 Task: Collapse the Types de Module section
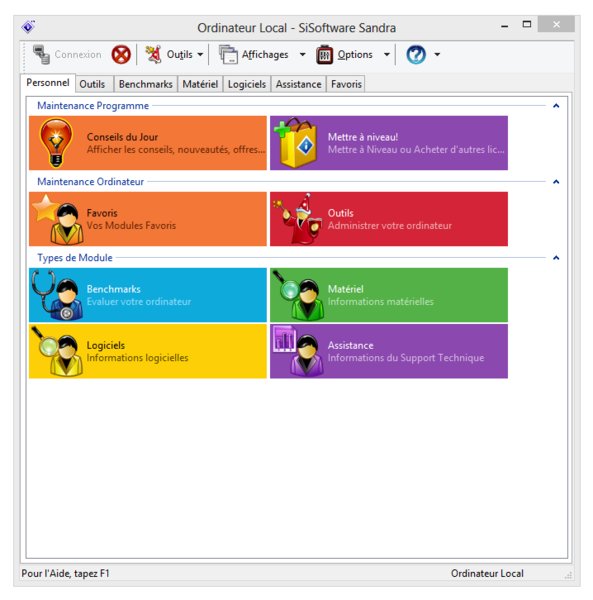556,258
